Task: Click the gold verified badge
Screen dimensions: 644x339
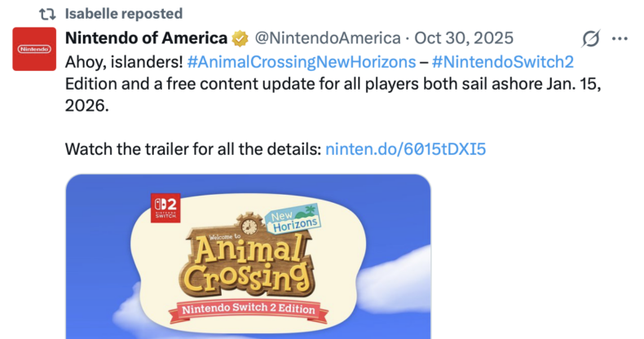Action: pos(239,38)
